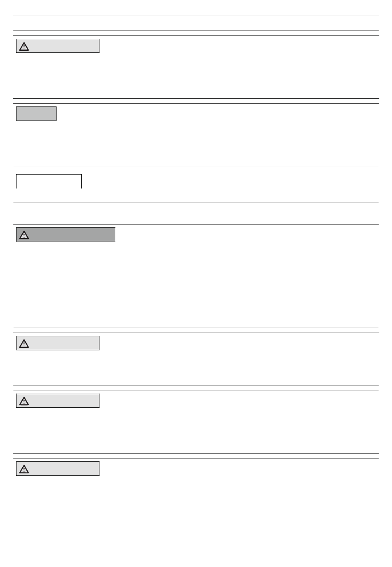Click the blank area of the topmost light-gray warning label
The image size is (392, 567).
[64, 46]
